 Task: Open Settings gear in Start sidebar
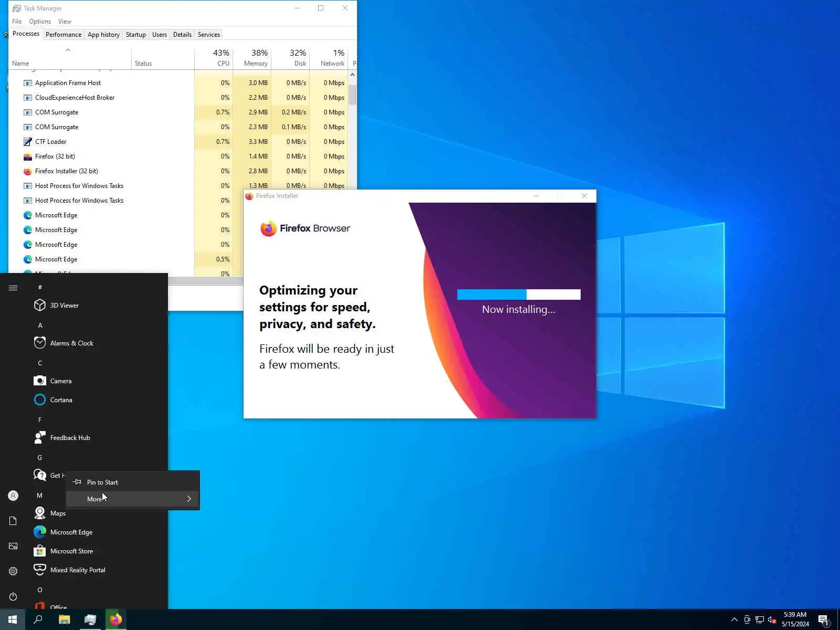click(x=13, y=571)
